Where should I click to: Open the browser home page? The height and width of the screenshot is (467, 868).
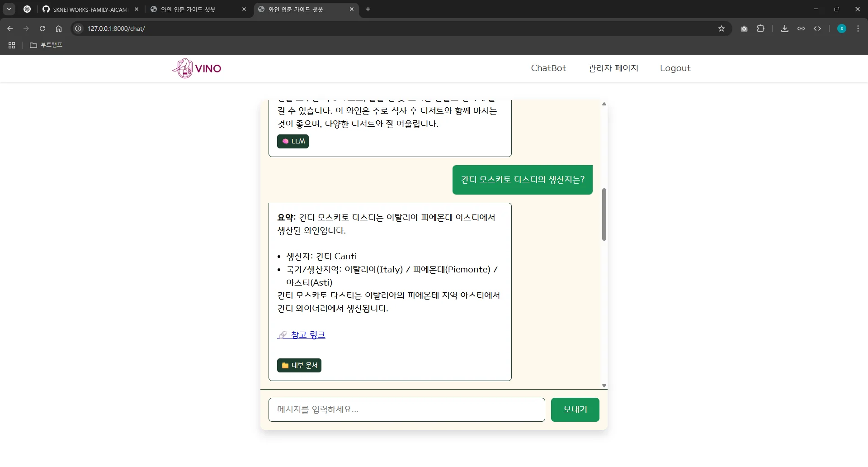click(x=59, y=29)
